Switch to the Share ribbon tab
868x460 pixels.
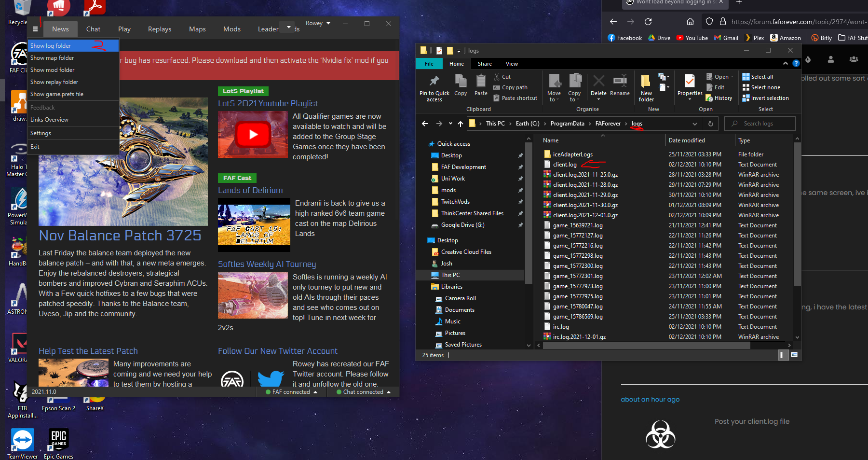[485, 64]
